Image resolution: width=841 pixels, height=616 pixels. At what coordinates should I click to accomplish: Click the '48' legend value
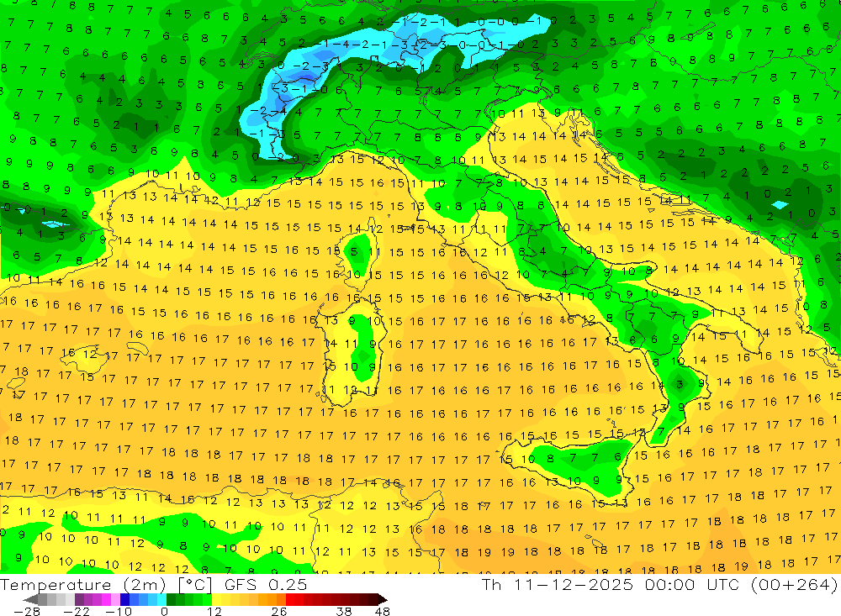pyautogui.click(x=383, y=612)
